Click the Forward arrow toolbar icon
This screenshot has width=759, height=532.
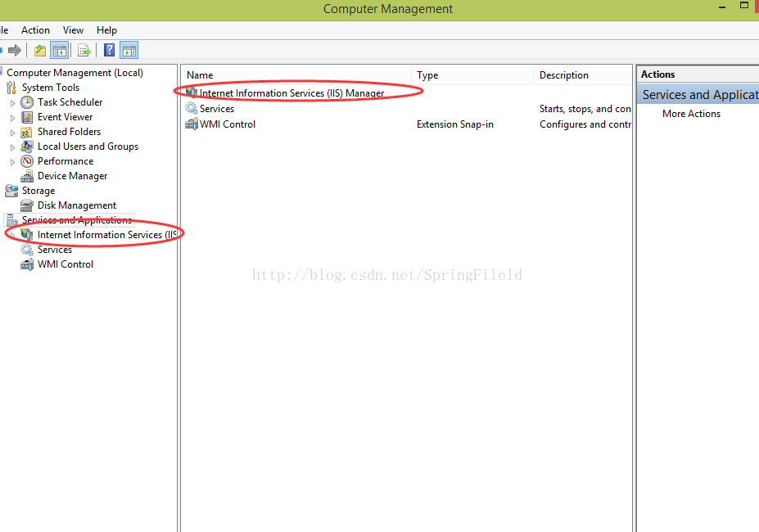tap(15, 50)
